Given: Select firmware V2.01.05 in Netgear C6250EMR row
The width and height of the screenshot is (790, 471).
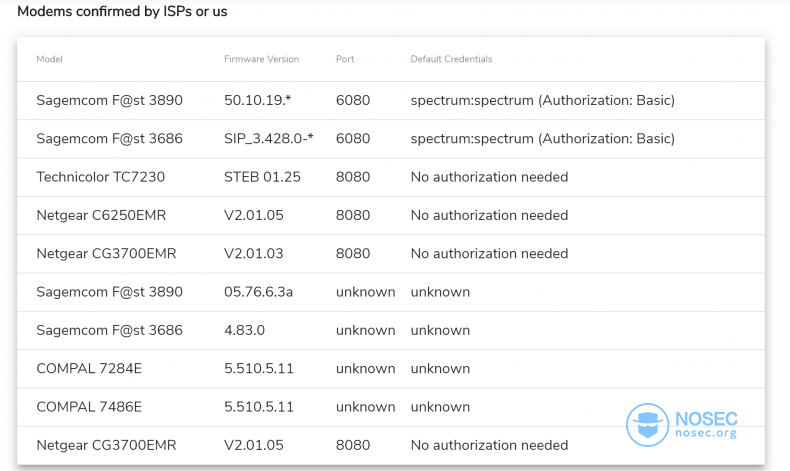Looking at the screenshot, I should pyautogui.click(x=254, y=215).
